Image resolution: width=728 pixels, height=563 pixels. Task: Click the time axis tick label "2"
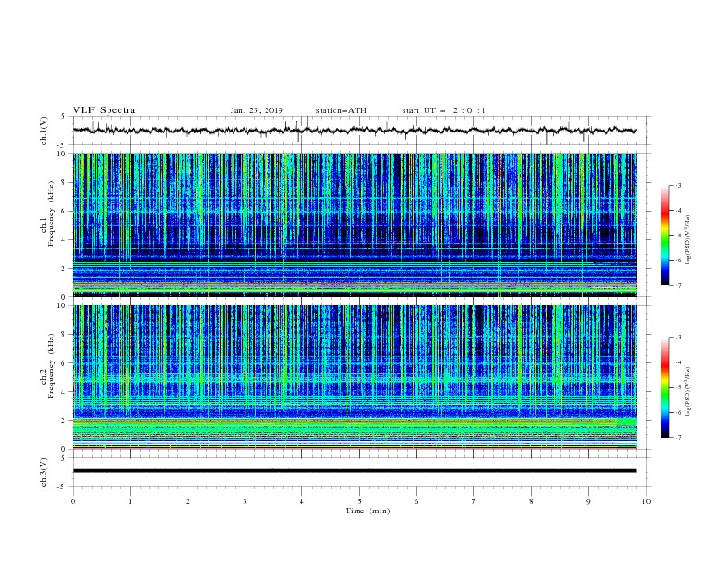188,501
